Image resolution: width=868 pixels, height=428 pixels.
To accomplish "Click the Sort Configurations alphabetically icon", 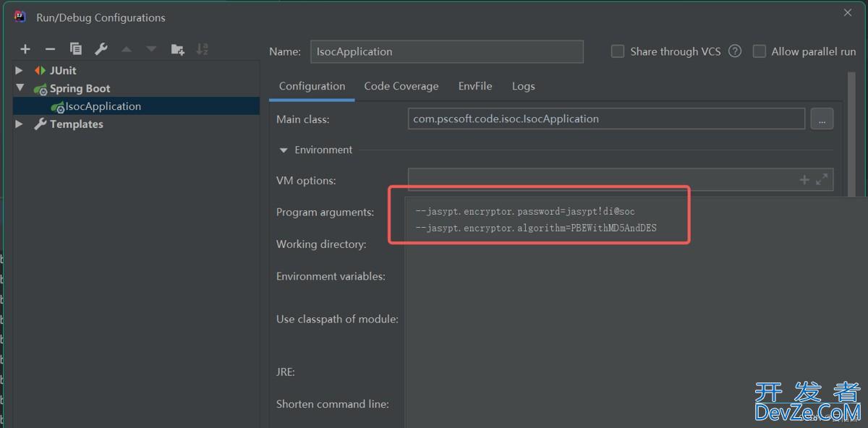I will click(x=203, y=49).
